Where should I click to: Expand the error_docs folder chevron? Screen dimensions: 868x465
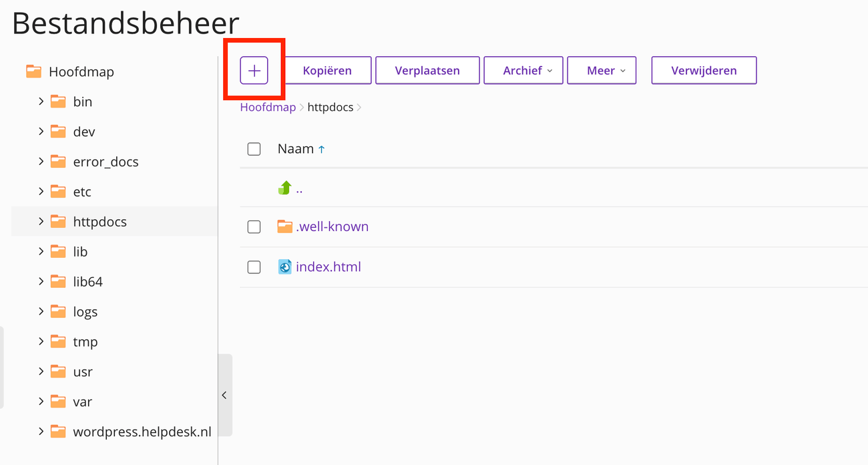(x=41, y=162)
